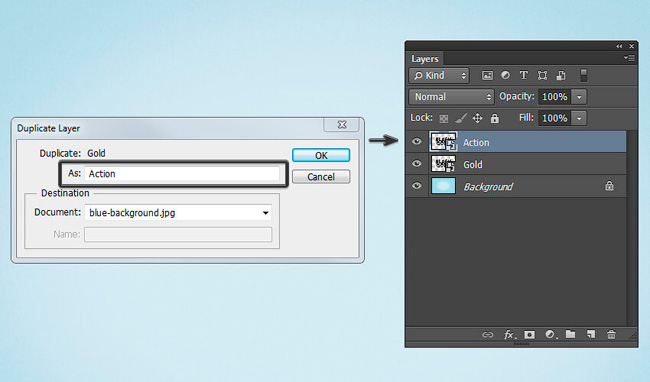Open the Opacity slider arrow
The height and width of the screenshot is (382, 650).
tap(579, 97)
